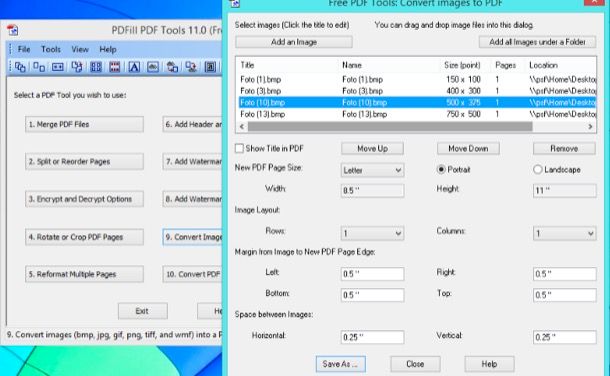
Task: Click the Remove button
Action: tap(564, 149)
